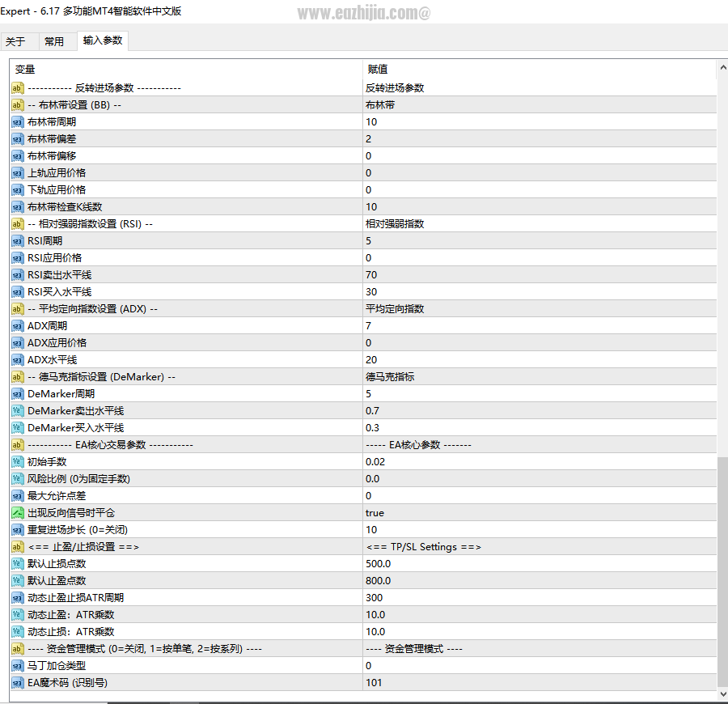Click the scrollbar up arrow
728x704 pixels.
pyautogui.click(x=723, y=67)
